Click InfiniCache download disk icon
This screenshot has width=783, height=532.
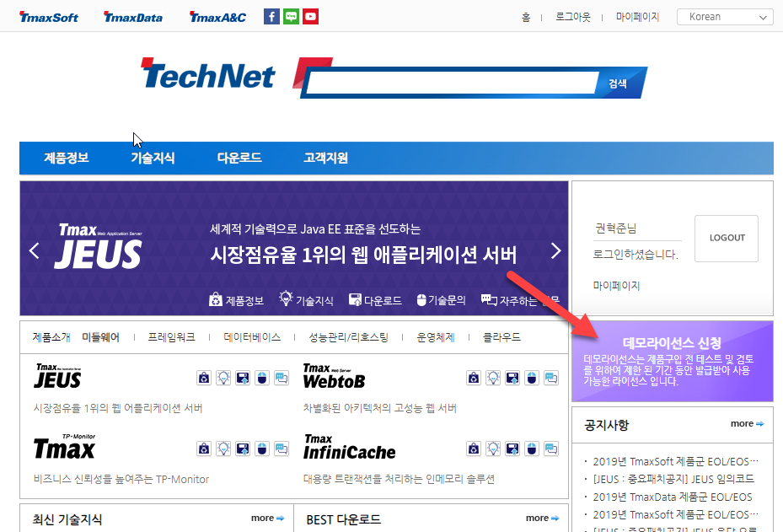512,449
